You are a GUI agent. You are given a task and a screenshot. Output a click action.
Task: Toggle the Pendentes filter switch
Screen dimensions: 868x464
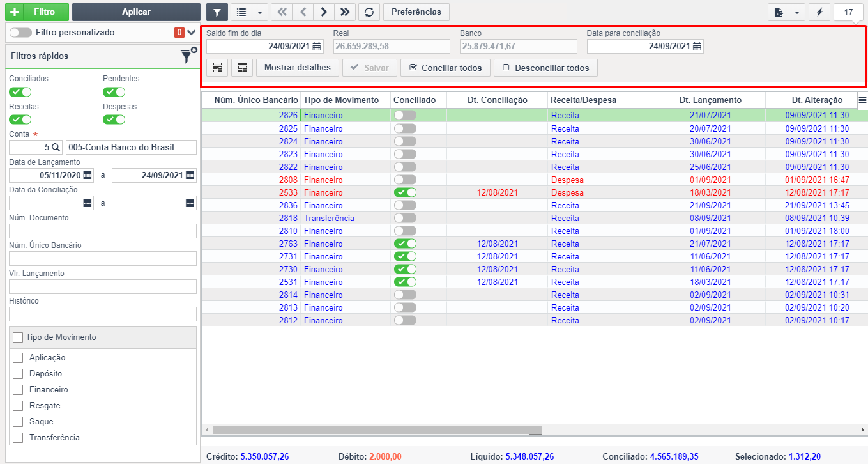pos(114,91)
